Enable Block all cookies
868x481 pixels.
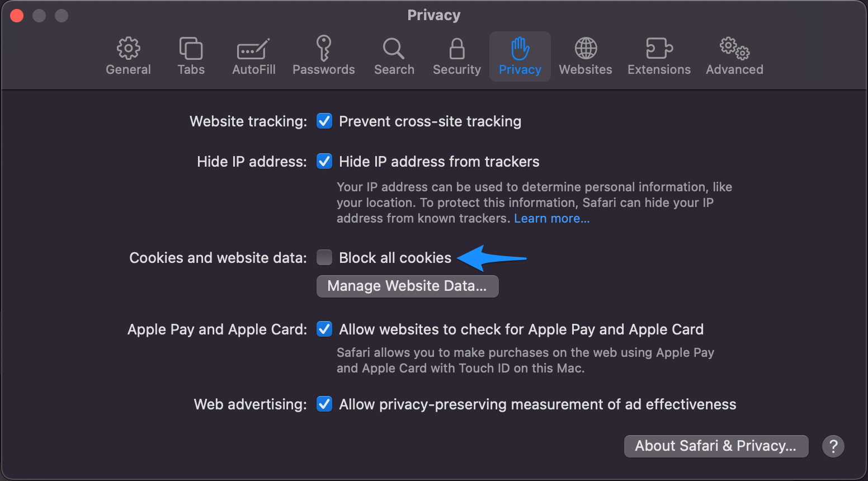pos(324,257)
